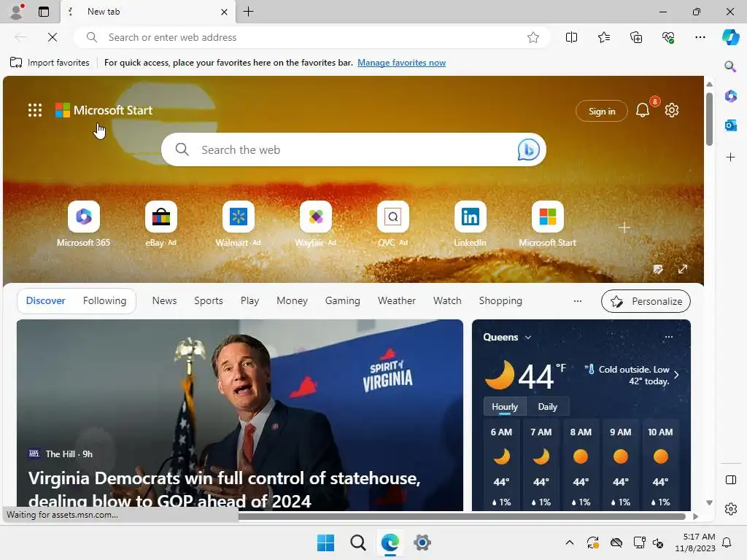Open the Favorites toolbar button
The image size is (747, 560).
tap(603, 37)
